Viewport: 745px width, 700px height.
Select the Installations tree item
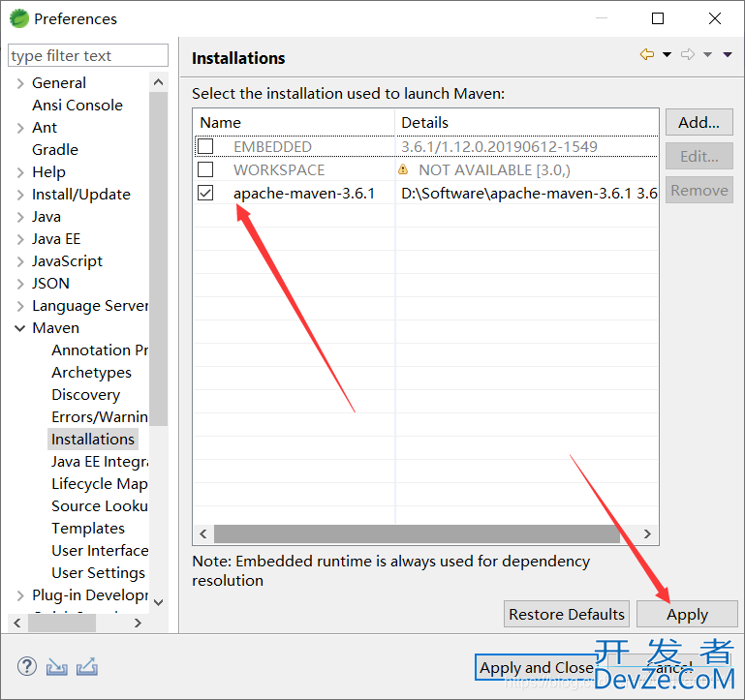point(93,440)
